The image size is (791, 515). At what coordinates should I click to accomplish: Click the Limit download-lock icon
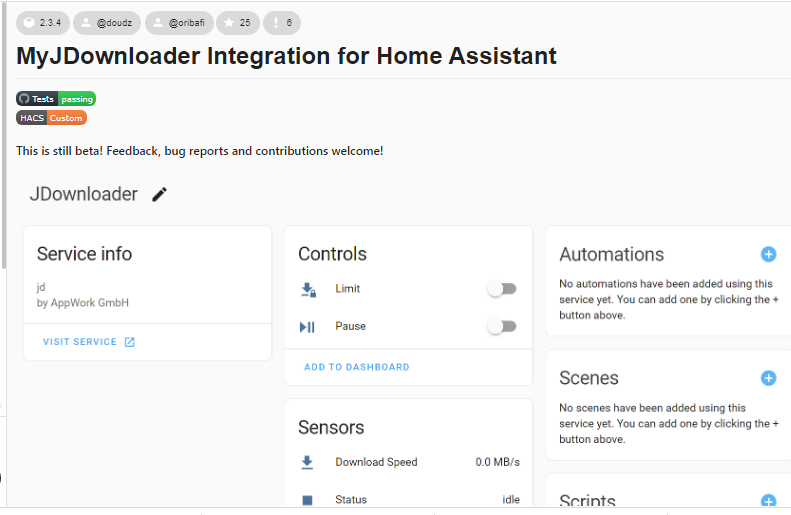(x=308, y=290)
